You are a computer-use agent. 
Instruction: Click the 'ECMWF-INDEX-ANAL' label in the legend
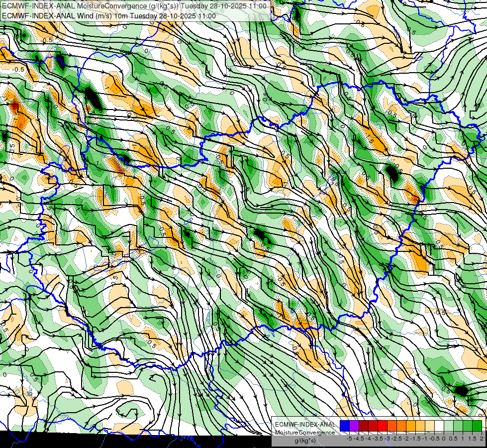pos(305,425)
